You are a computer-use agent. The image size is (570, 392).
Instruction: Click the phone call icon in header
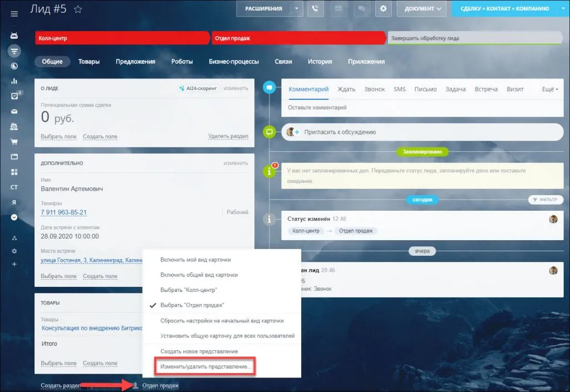point(315,9)
